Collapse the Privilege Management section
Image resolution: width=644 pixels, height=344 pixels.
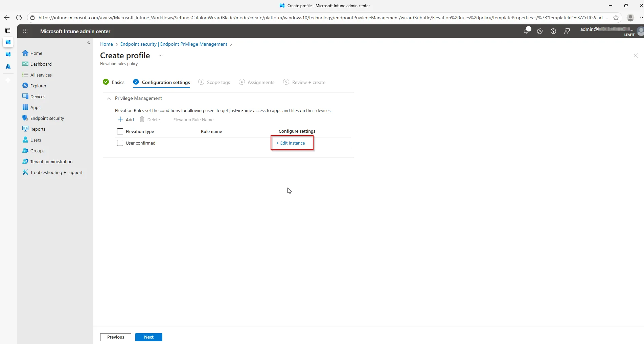[109, 99]
